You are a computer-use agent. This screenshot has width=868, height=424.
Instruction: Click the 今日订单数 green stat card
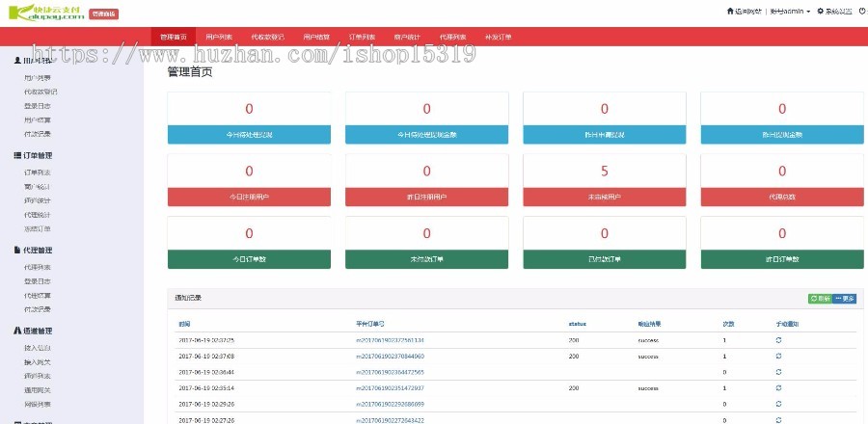249,243
